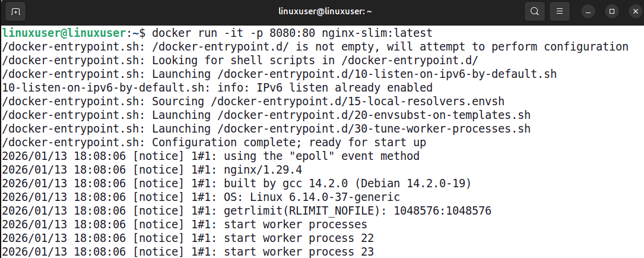The image size is (644, 258).
Task: Minimize the terminal window
Action: pos(588,11)
